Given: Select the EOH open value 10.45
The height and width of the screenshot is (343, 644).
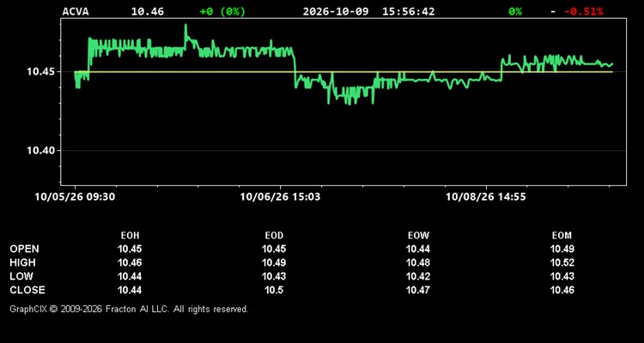Looking at the screenshot, I should pyautogui.click(x=130, y=249).
